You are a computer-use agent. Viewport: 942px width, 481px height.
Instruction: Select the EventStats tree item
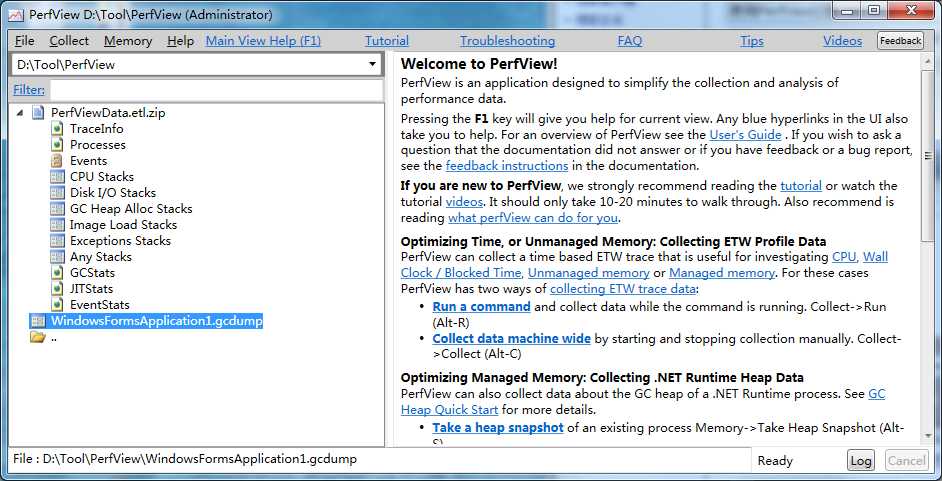pos(100,305)
